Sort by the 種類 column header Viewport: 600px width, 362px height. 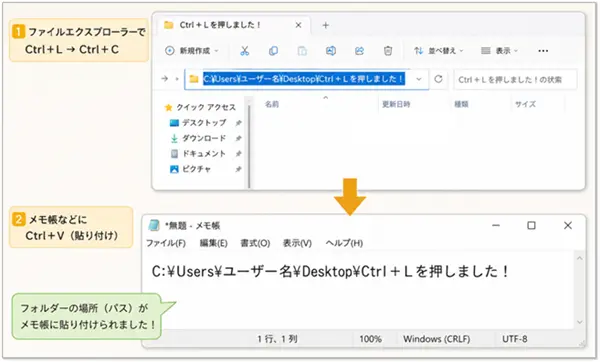[461, 104]
